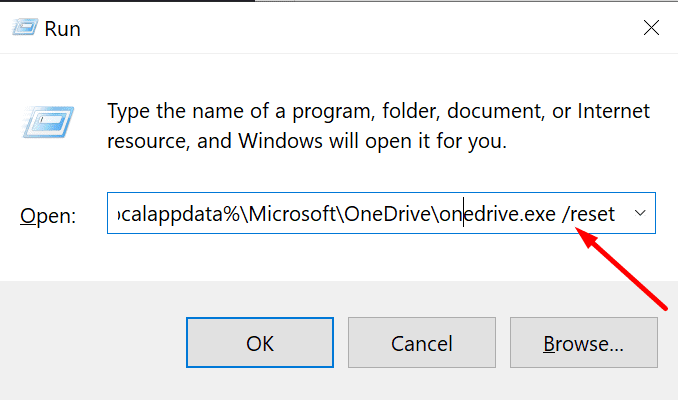Click the "/reset" argument in the command
Screen dimensions: 678x400
[590, 214]
